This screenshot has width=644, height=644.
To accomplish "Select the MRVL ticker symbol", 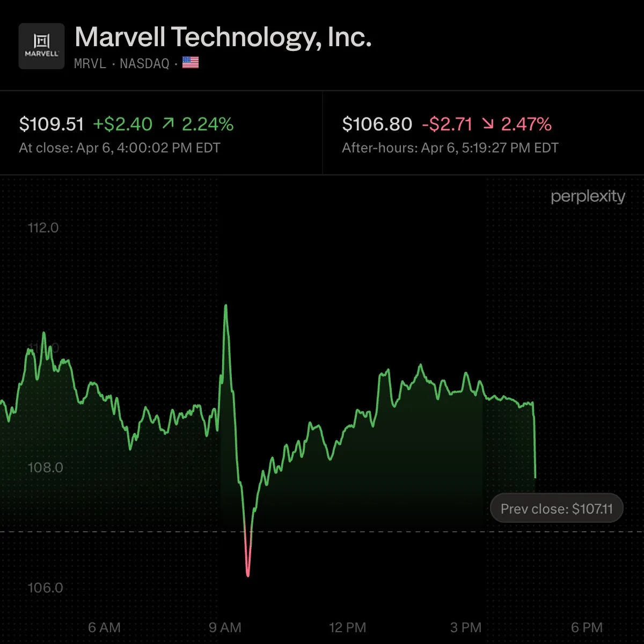I will 90,63.
